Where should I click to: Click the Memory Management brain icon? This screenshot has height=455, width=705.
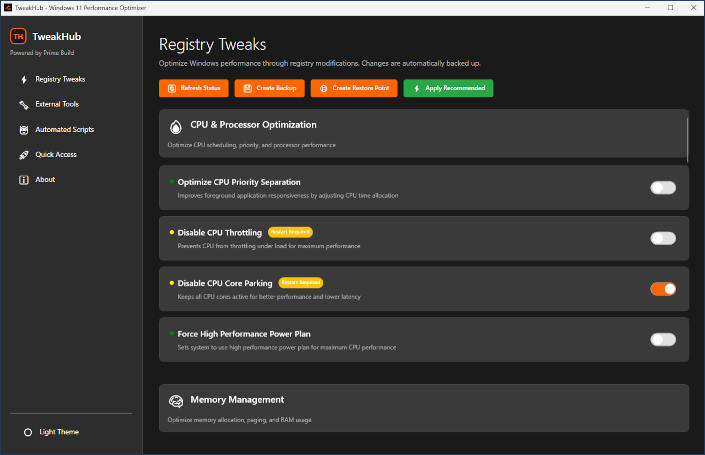176,401
